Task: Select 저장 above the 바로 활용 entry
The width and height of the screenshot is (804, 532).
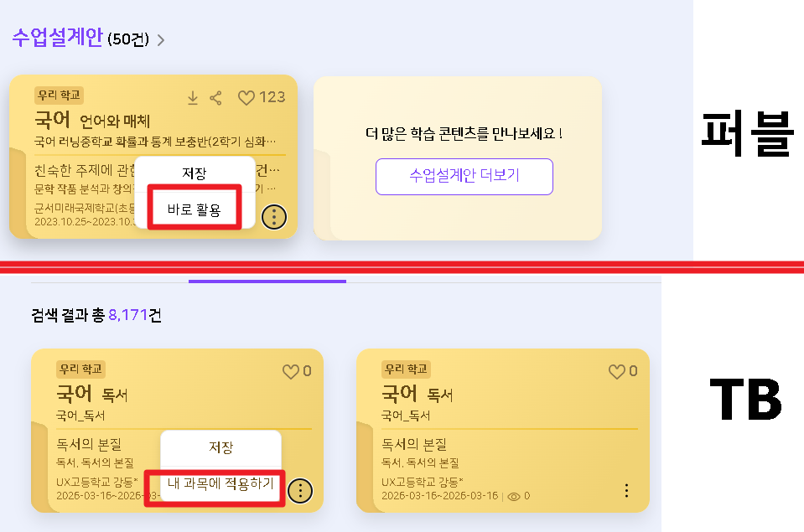Action: point(194,173)
